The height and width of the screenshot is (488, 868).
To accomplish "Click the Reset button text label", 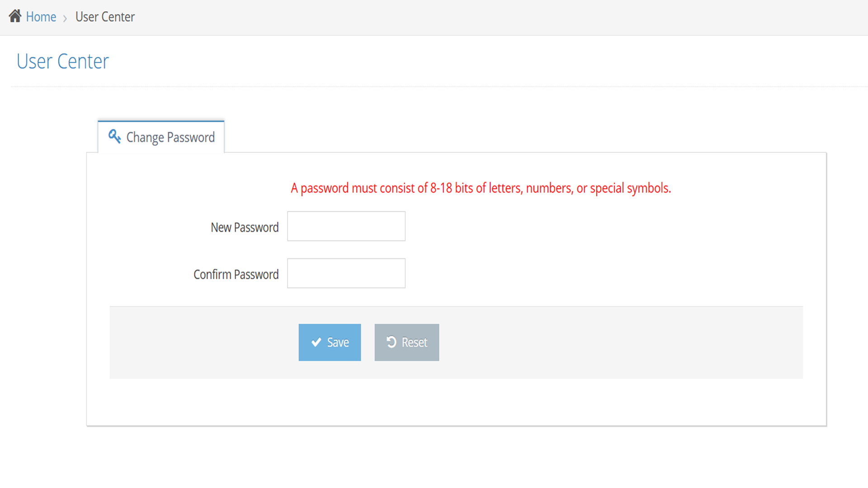I will (x=414, y=343).
